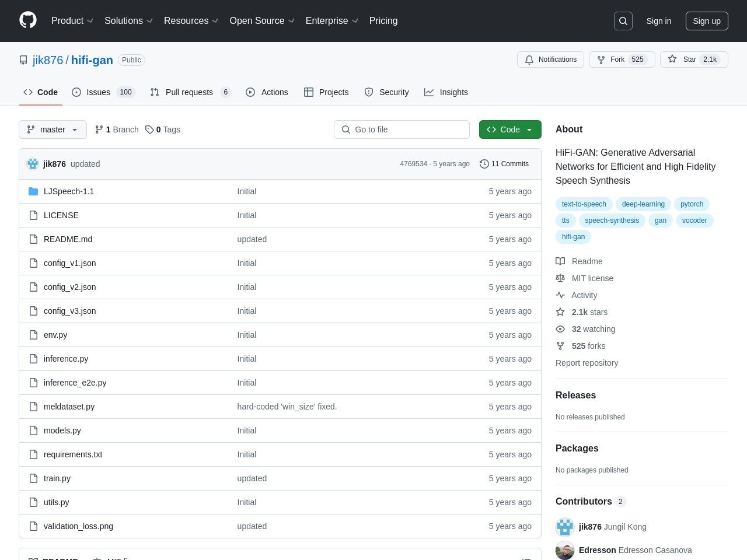747x560 pixels.
Task: Expand the Enterprise menu
Action: coord(332,21)
